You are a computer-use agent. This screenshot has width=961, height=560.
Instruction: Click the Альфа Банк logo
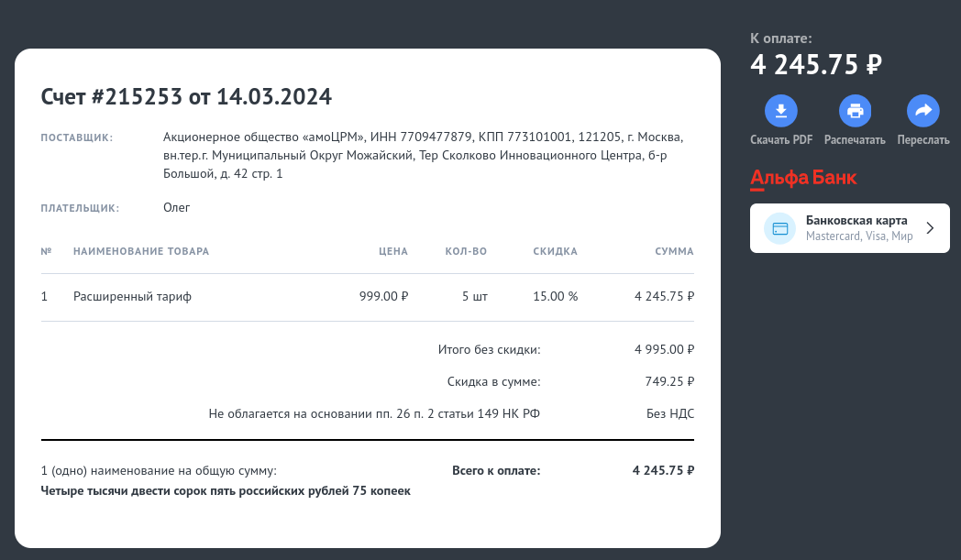(803, 178)
